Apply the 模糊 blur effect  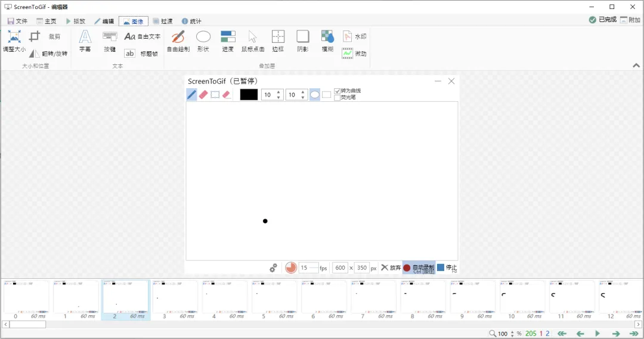(327, 41)
